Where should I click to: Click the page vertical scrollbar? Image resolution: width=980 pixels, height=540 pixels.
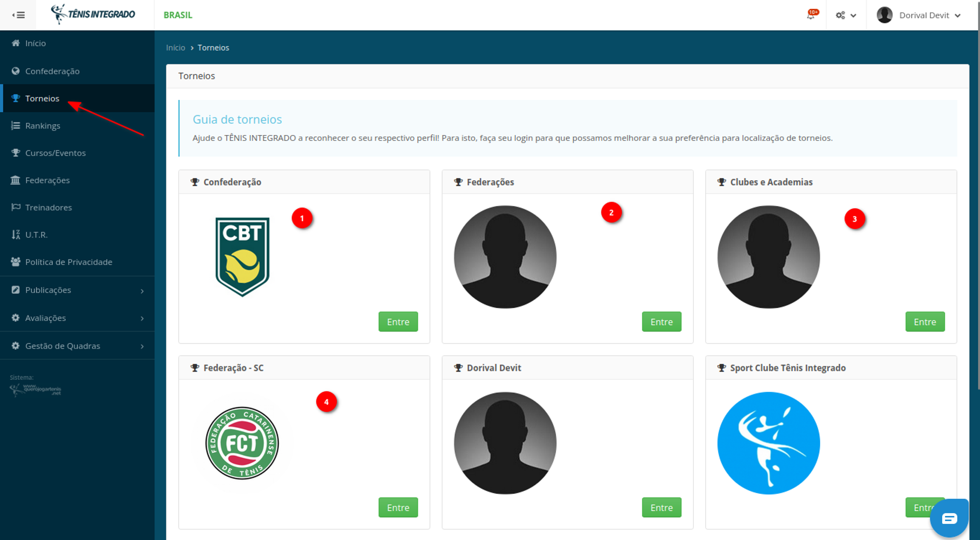point(978,196)
